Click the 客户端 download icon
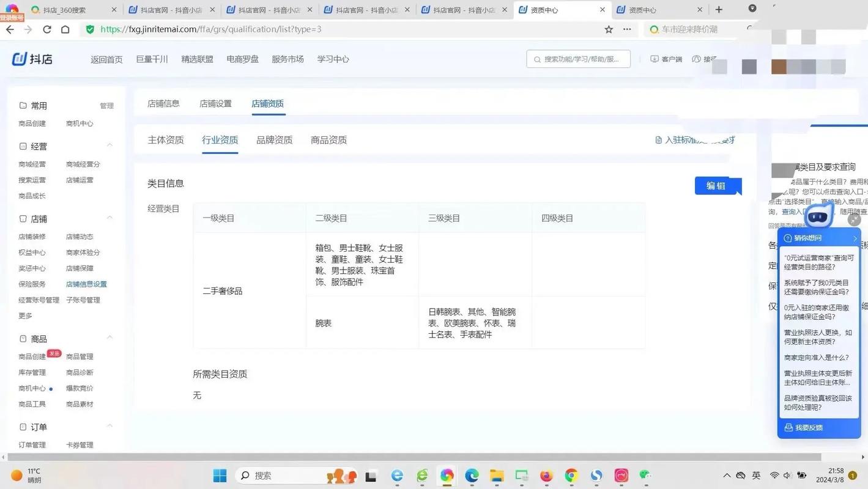The image size is (868, 489). point(655,59)
